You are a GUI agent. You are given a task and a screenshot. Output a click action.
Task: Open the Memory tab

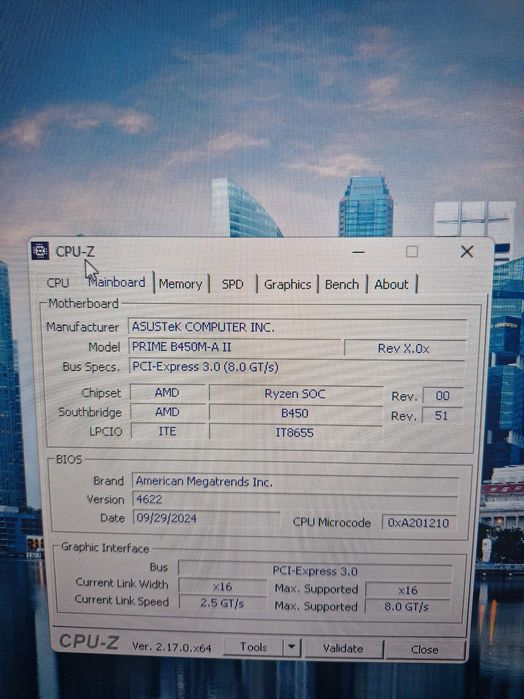pos(180,284)
